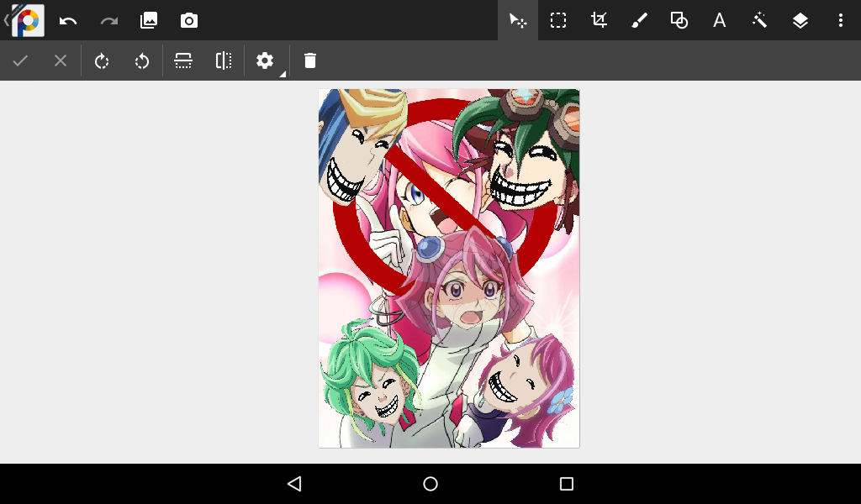
Task: Open Android Recent Apps
Action: (567, 484)
